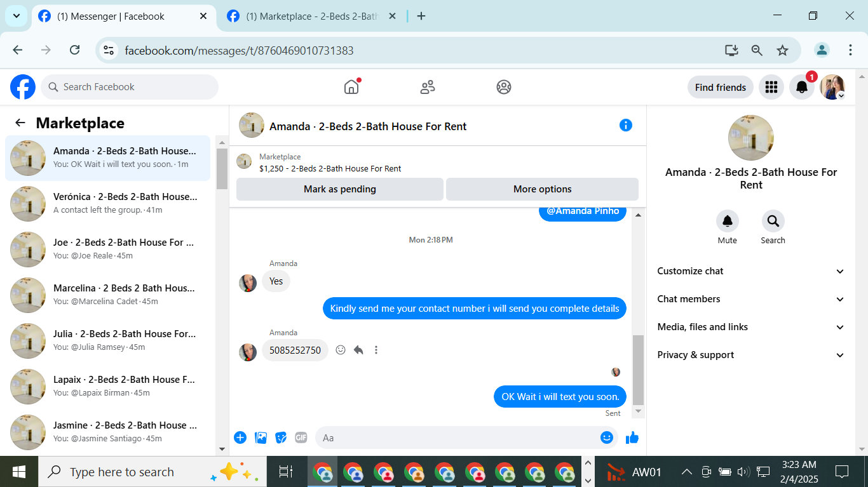The height and width of the screenshot is (487, 868).
Task: Open Julia conversation in chat list
Action: (x=108, y=341)
